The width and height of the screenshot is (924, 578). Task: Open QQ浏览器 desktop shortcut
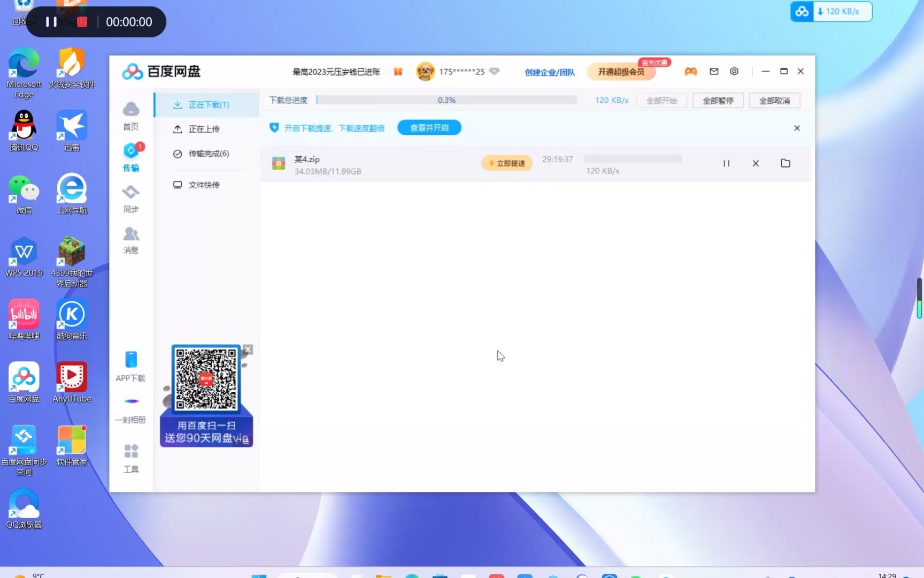(x=24, y=509)
